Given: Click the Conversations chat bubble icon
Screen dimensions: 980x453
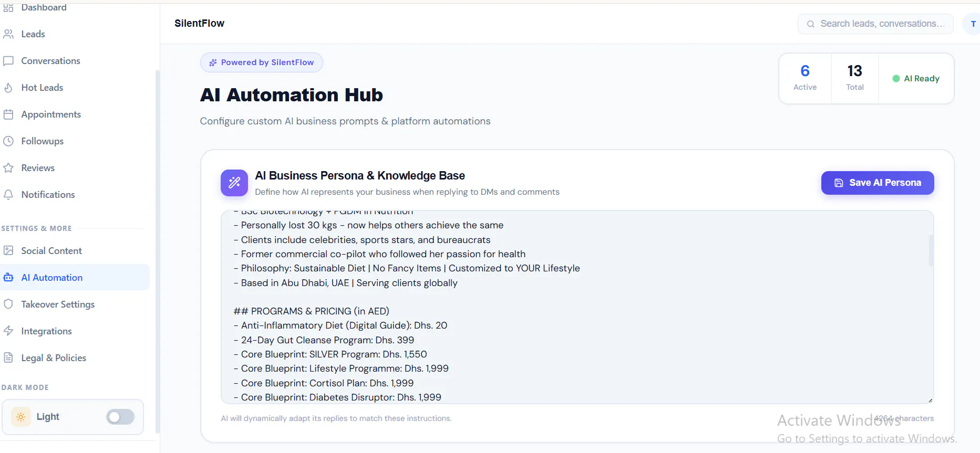Looking at the screenshot, I should pyautogui.click(x=8, y=61).
